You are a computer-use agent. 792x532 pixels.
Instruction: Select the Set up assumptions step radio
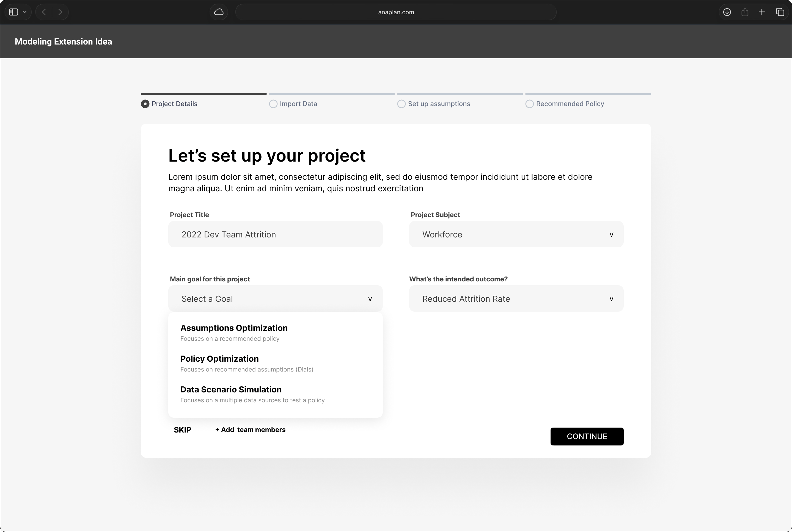click(x=401, y=104)
